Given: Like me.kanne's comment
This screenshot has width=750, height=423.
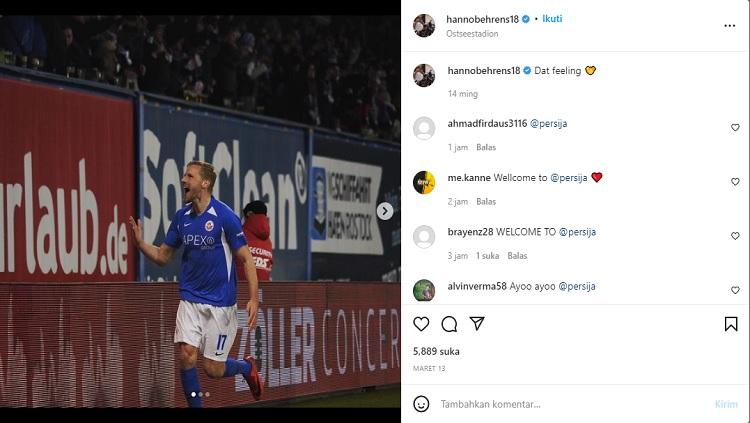Looking at the screenshot, I should click(x=735, y=182).
